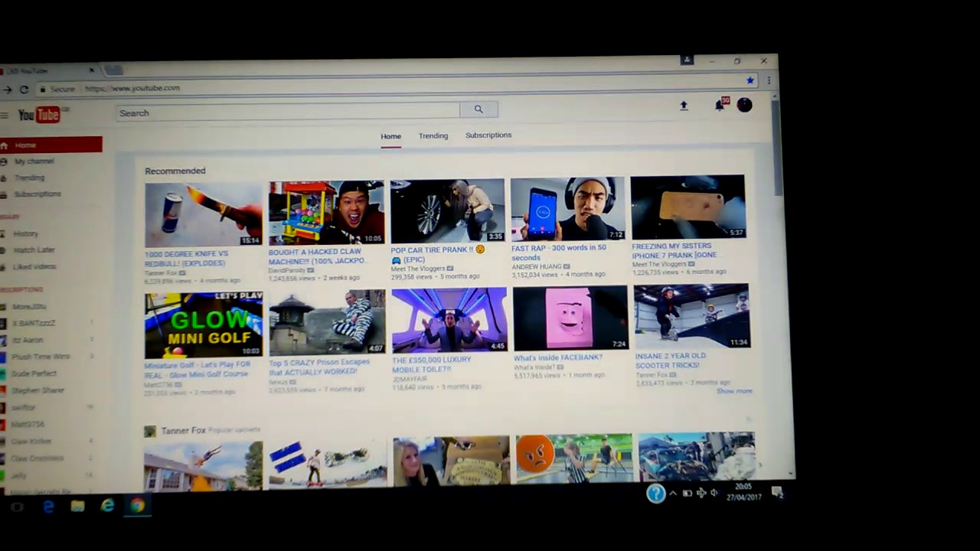Play Glow Mini Golf video thumbnail
The image size is (980, 551).
[x=204, y=325]
